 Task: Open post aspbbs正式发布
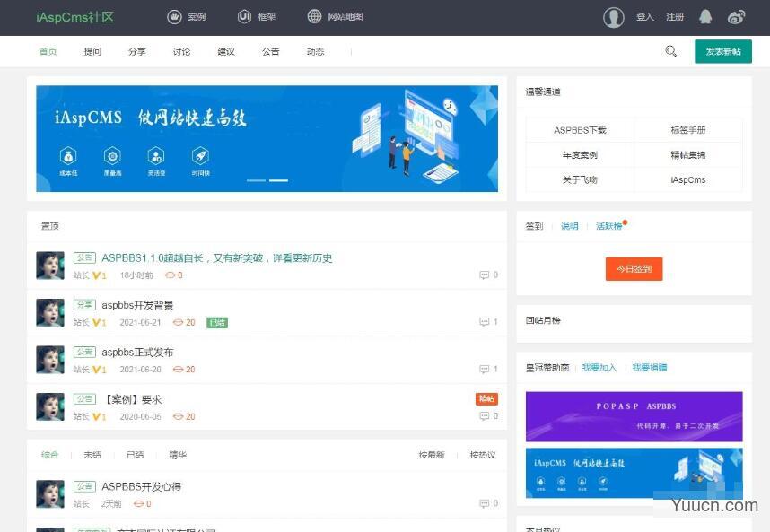pos(137,353)
